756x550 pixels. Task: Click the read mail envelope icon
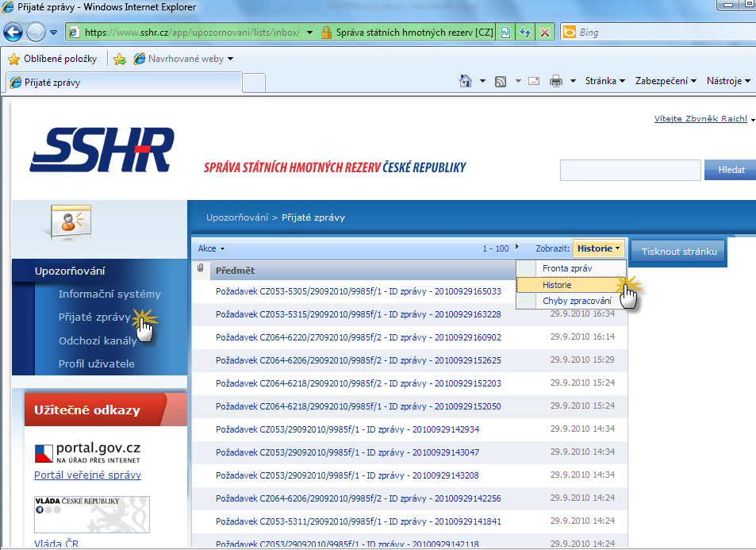(x=534, y=81)
